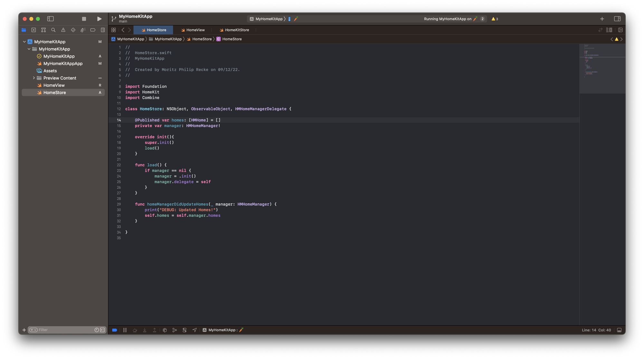
Task: Expand the Preview Content folder
Action: coord(34,78)
